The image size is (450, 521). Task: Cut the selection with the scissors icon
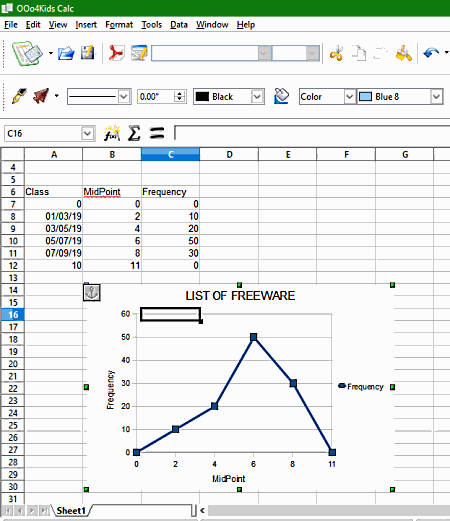[336, 53]
